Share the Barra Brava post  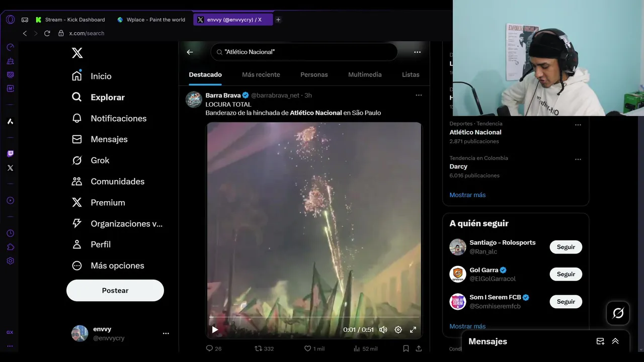419,348
